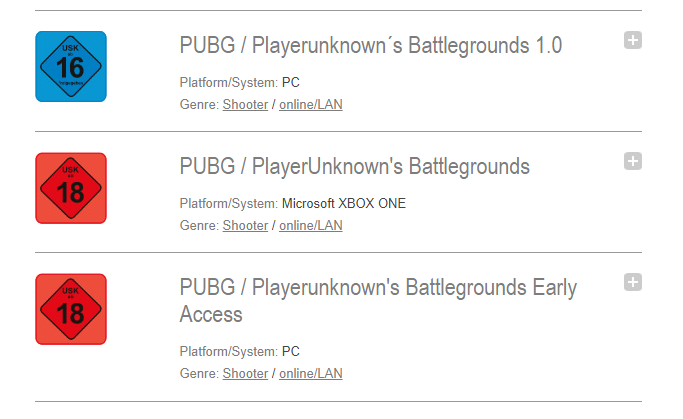Click the PC platform text of Early Access

(291, 351)
